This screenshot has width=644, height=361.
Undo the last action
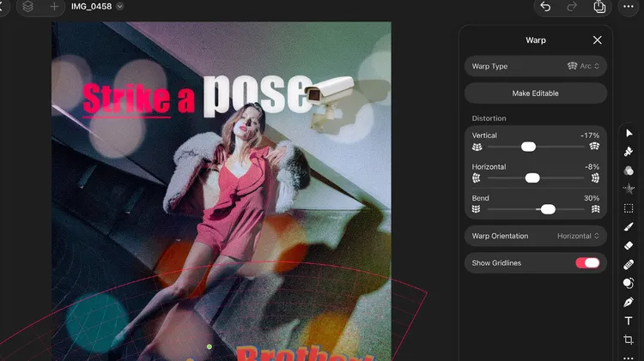544,7
